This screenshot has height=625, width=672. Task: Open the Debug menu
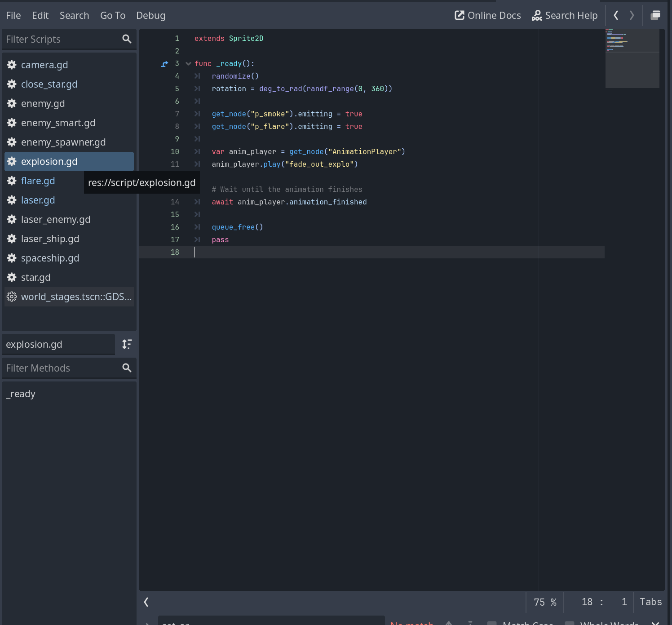click(x=150, y=15)
